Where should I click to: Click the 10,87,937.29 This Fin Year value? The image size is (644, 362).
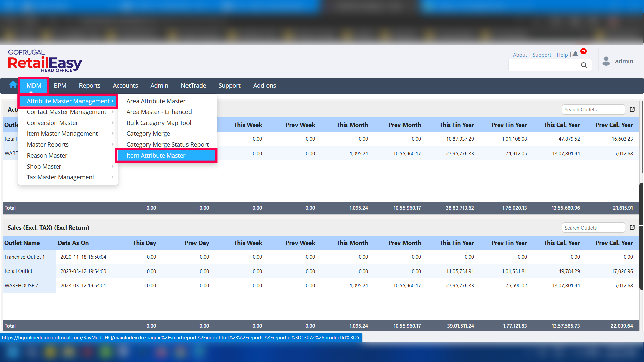pyautogui.click(x=460, y=139)
